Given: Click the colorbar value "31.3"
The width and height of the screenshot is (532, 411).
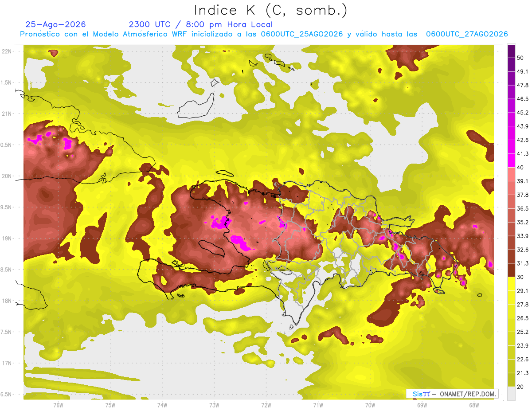Looking at the screenshot, I should [x=523, y=263].
